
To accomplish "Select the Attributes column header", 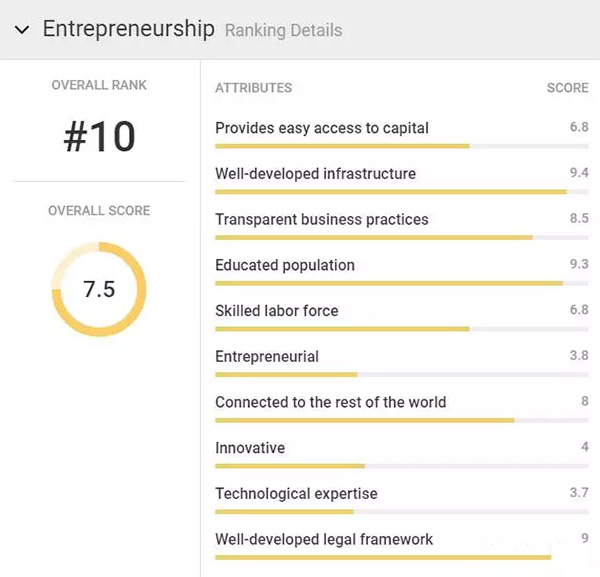I will [x=253, y=88].
